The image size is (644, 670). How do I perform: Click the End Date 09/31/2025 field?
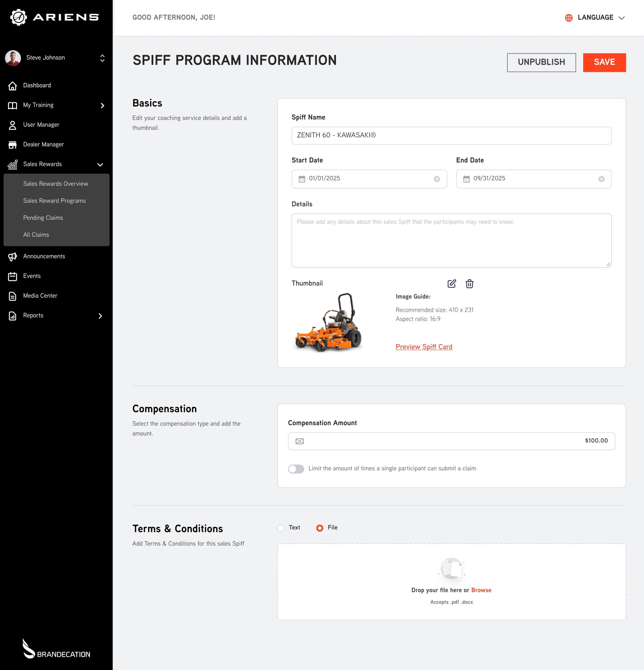[534, 179]
